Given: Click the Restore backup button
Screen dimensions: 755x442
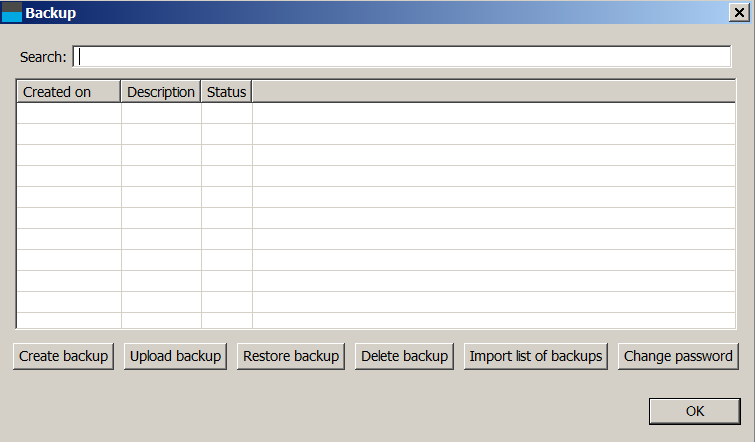Looking at the screenshot, I should coord(291,356).
